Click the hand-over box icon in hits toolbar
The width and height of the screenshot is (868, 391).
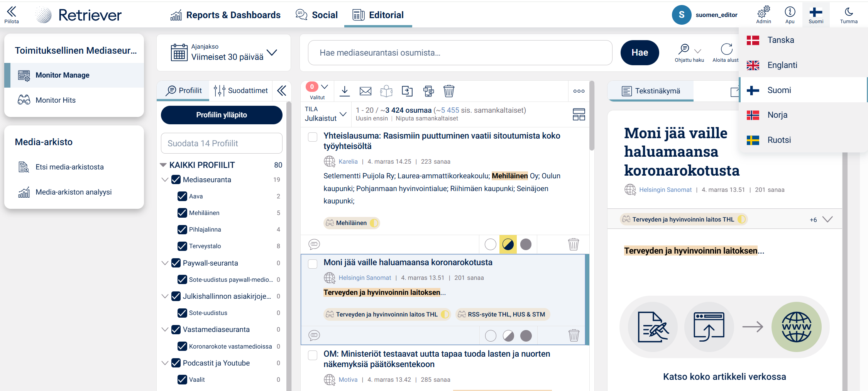[x=386, y=91]
